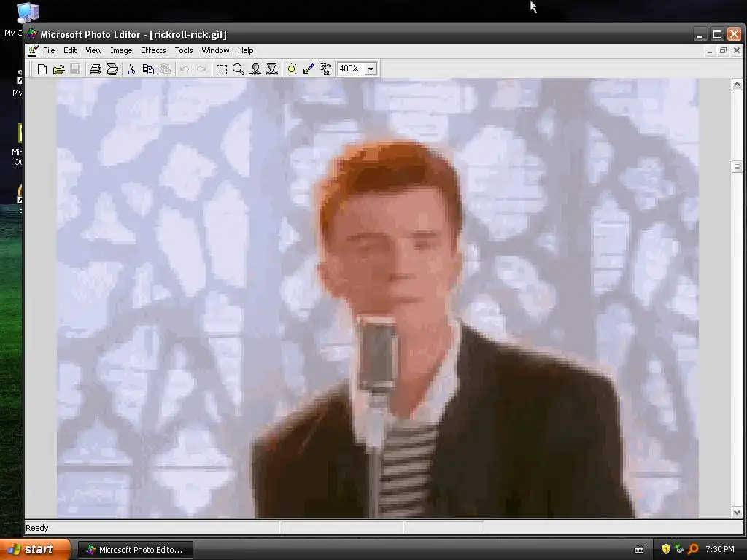Click the orange magnifier tray icon
This screenshot has width=747, height=560.
(693, 549)
